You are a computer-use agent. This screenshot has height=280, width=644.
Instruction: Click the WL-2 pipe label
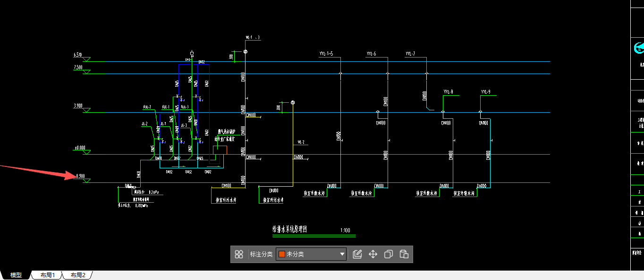click(x=301, y=142)
